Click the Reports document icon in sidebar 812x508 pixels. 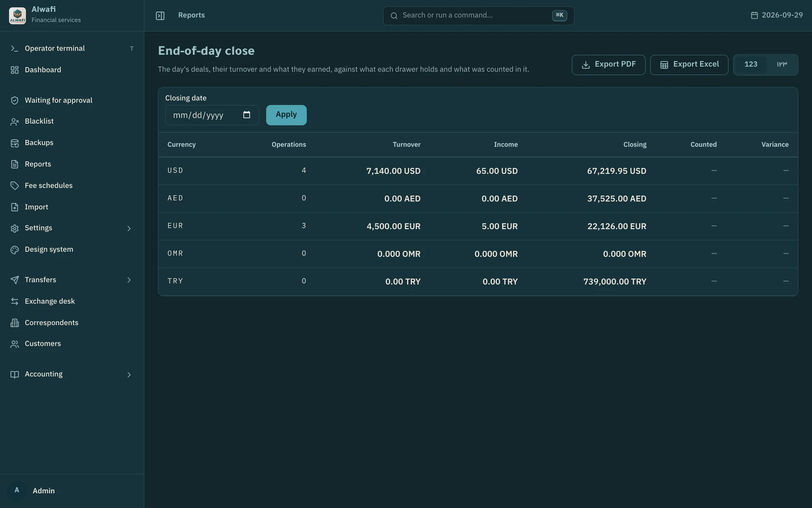pyautogui.click(x=14, y=164)
